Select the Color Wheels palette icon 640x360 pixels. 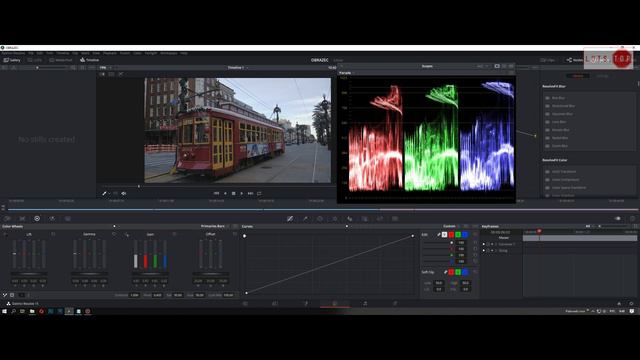point(37,219)
